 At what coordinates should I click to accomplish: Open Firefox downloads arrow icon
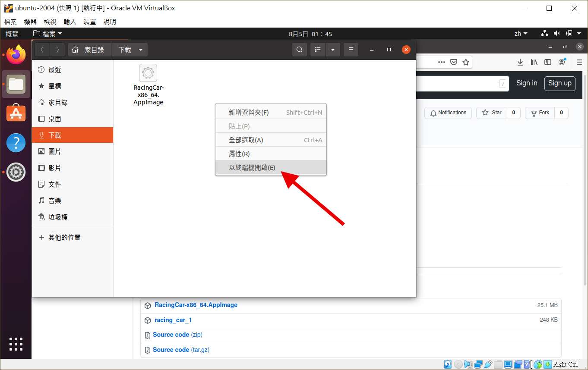click(x=520, y=62)
